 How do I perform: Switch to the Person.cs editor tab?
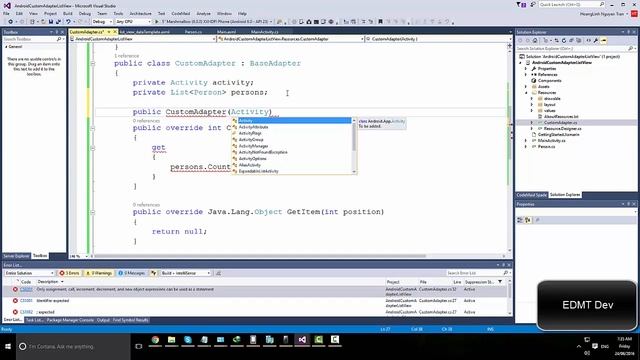(193, 32)
